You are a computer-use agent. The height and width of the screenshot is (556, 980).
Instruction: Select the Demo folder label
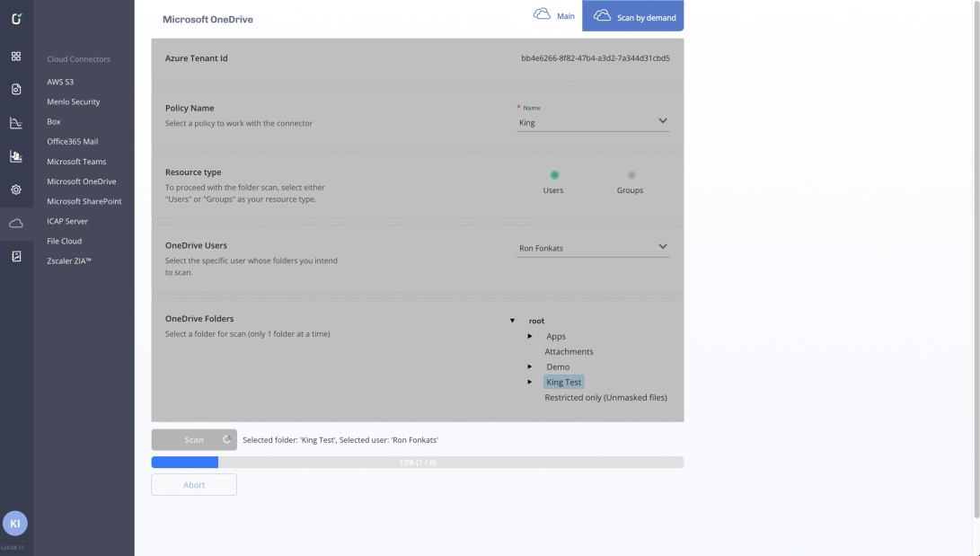[x=558, y=366]
